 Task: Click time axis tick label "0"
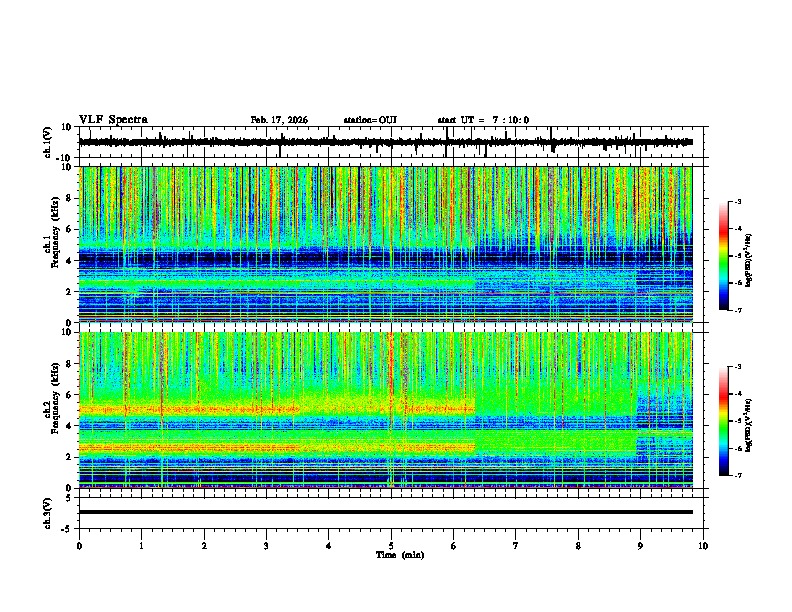click(79, 546)
